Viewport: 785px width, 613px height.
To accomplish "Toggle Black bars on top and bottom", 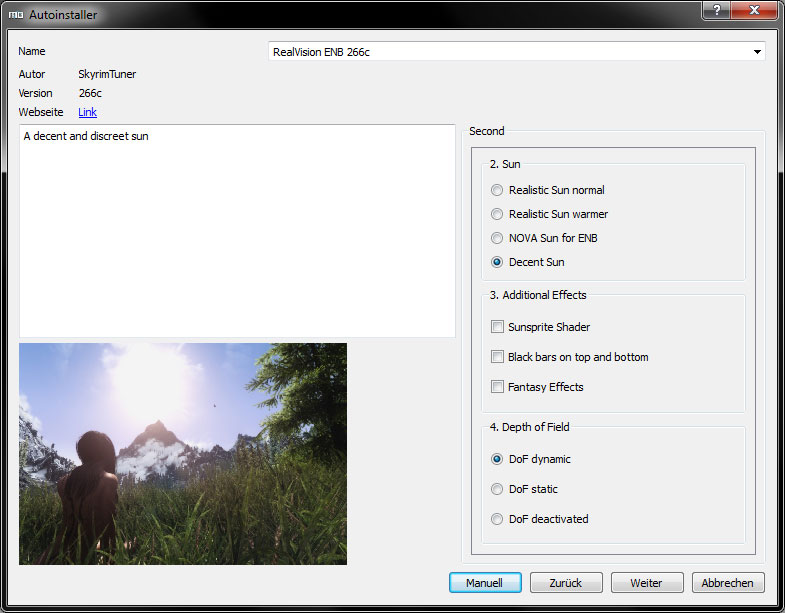I will (498, 357).
